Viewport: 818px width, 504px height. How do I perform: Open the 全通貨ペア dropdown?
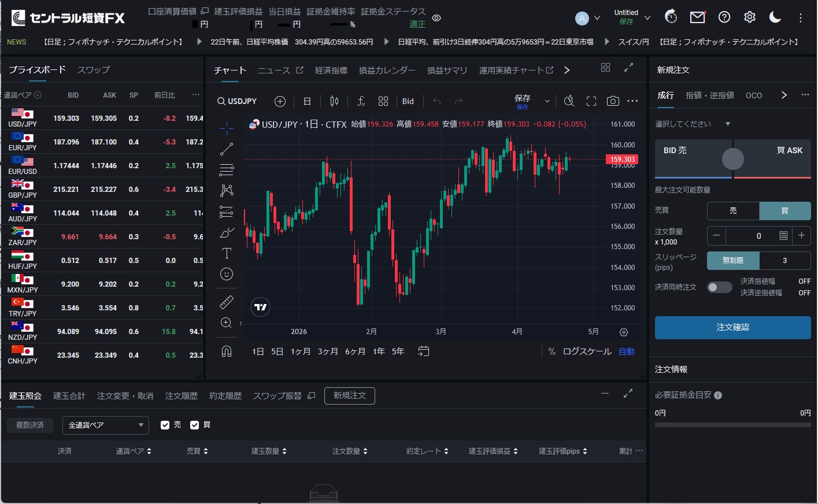click(105, 425)
